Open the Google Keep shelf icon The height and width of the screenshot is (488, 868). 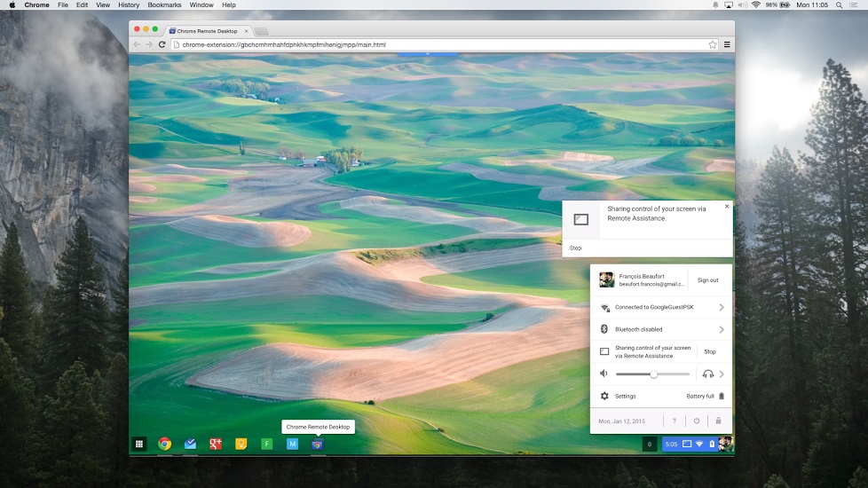point(241,444)
